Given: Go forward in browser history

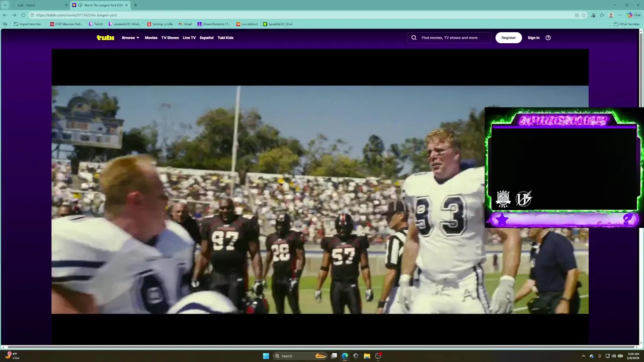Looking at the screenshot, I should coord(14,15).
